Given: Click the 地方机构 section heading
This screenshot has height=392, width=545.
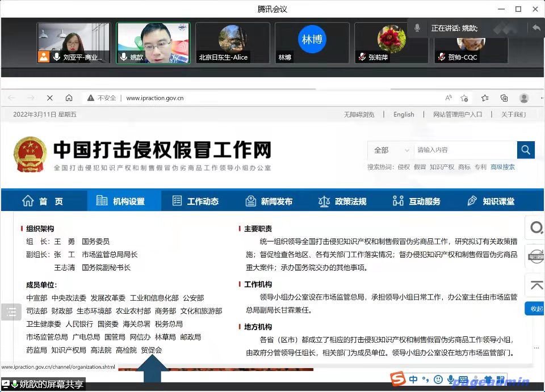Looking at the screenshot, I should pyautogui.click(x=258, y=327).
